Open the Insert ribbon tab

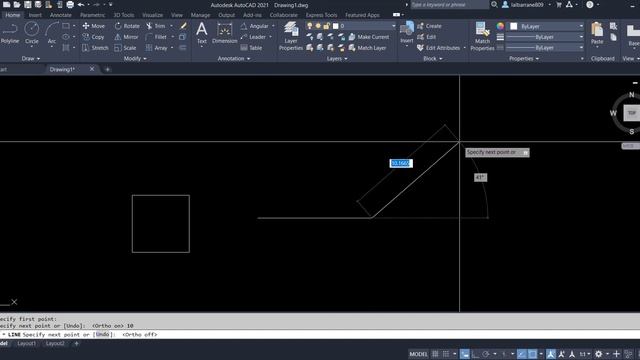pyautogui.click(x=35, y=15)
